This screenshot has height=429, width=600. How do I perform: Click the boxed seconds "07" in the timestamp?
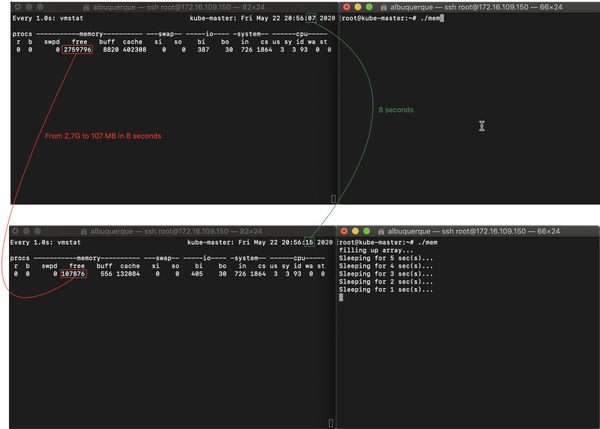[312, 19]
